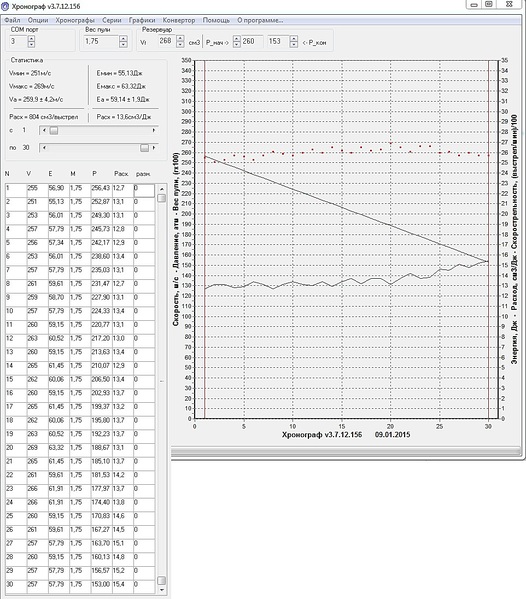Click the reservoir volume Vr field
This screenshot has height=599, width=526.
pyautogui.click(x=166, y=41)
